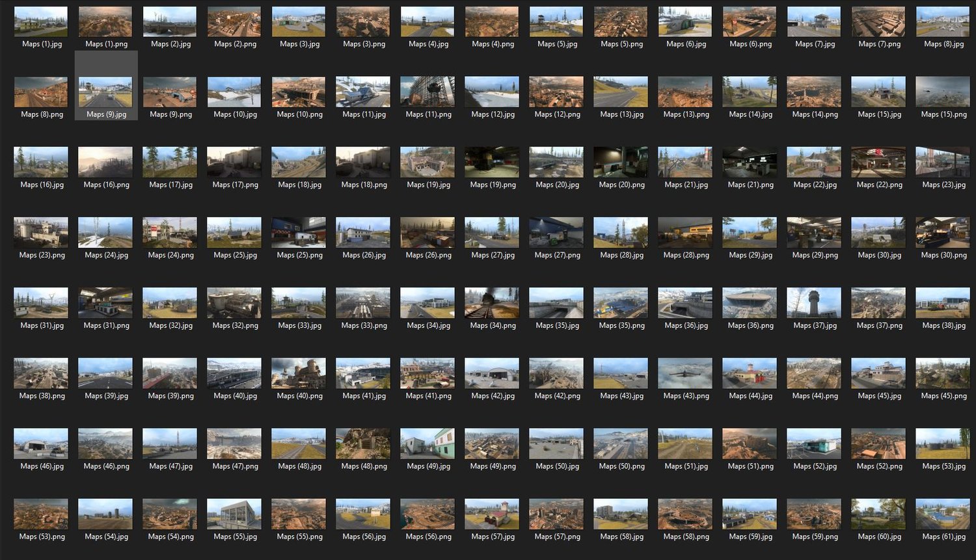Select Maps (50).png thumbnail

621,443
